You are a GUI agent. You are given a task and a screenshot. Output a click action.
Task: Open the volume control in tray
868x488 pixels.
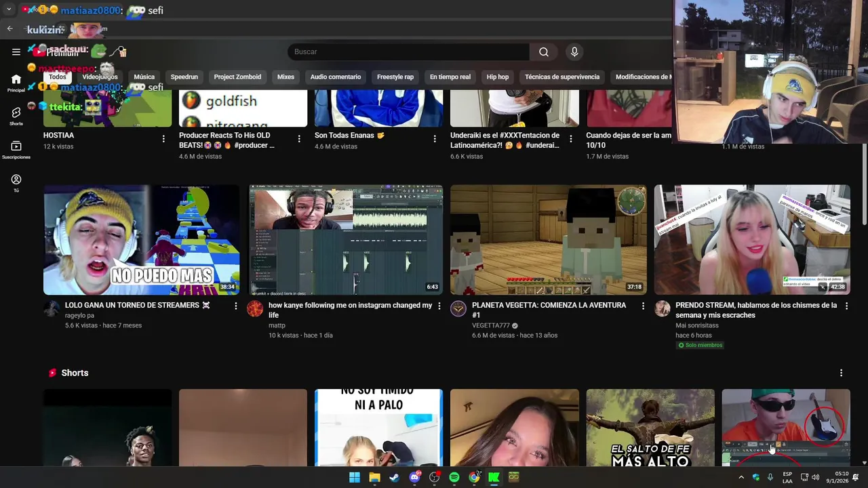point(815,477)
